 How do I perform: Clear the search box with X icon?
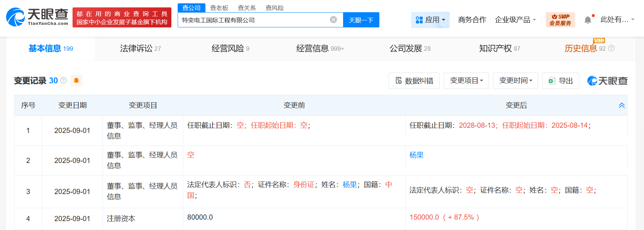[x=333, y=20]
